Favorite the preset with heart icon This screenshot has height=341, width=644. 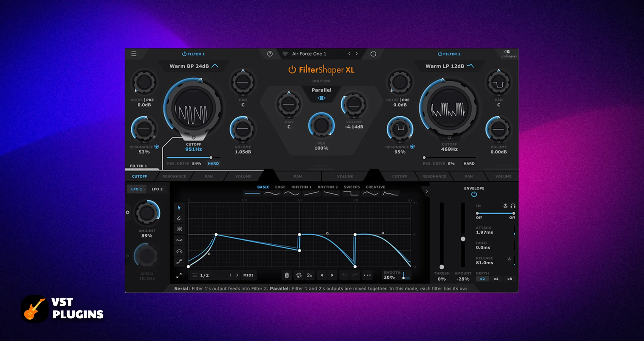coord(285,54)
